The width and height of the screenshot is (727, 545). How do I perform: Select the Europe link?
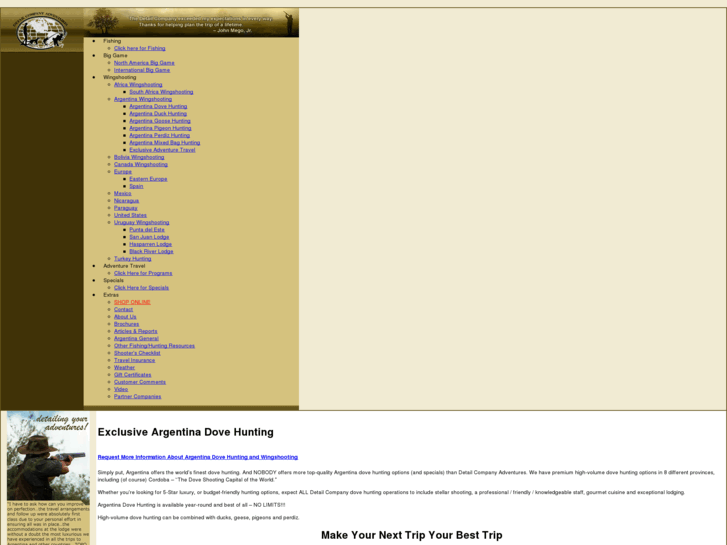(x=123, y=172)
